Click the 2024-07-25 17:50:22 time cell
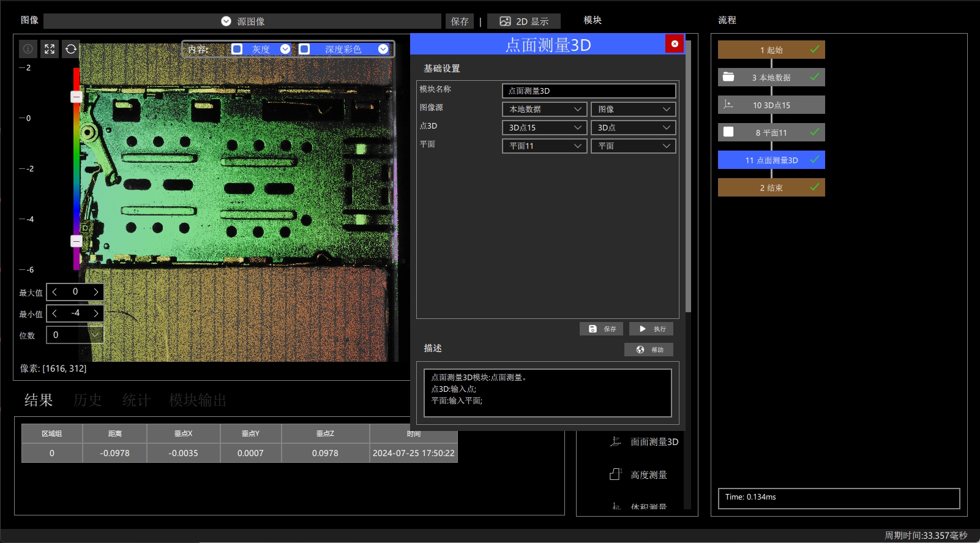Screen dimensions: 980x543 coord(414,453)
